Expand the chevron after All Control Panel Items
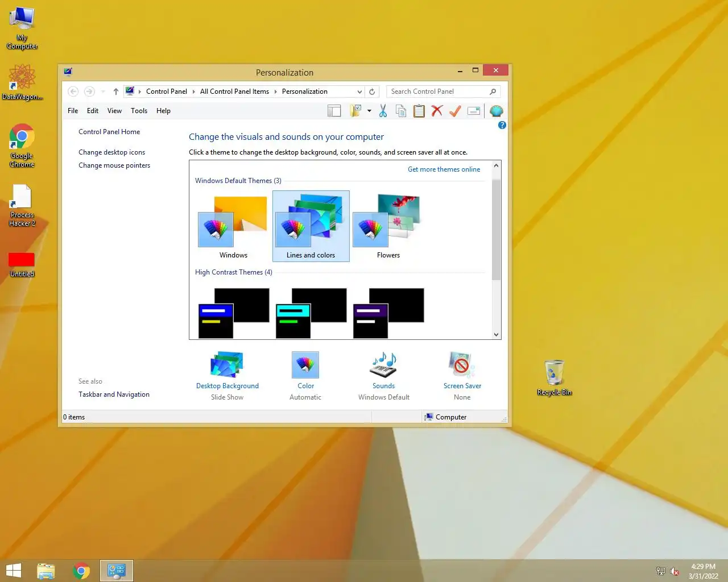728x582 pixels. 275,92
